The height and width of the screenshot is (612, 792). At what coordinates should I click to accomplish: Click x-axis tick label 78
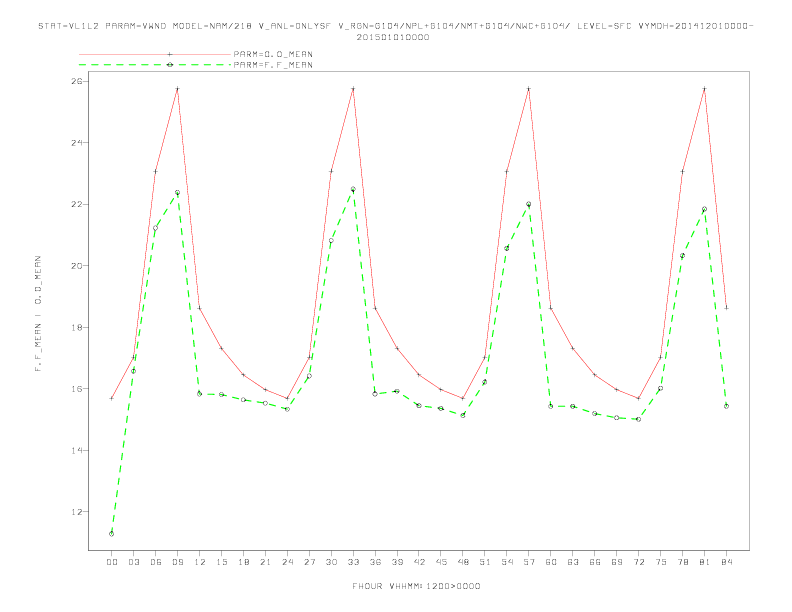682,562
